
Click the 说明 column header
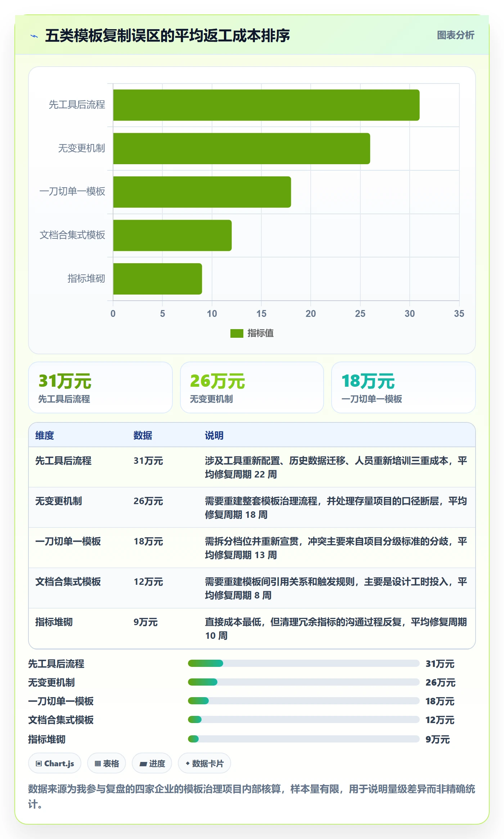(x=214, y=435)
